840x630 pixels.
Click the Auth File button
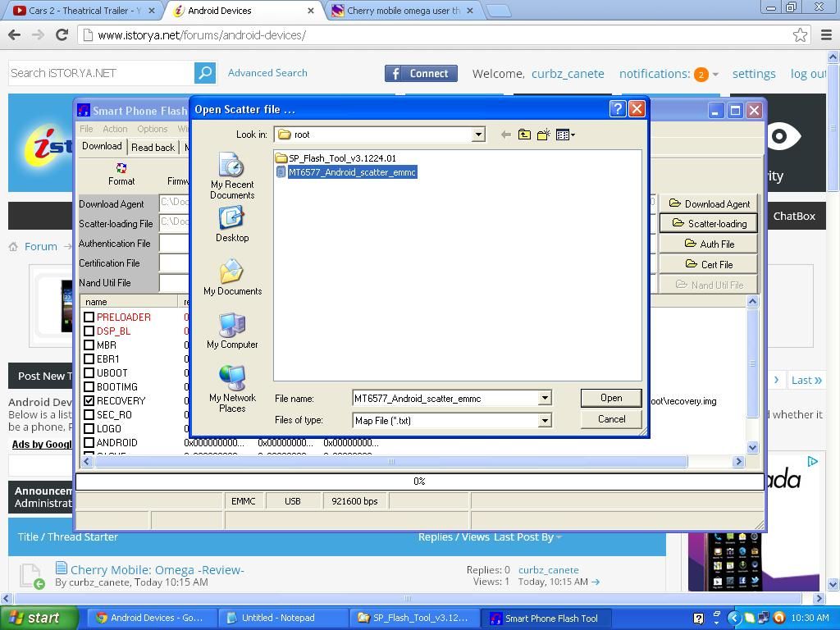pyautogui.click(x=708, y=244)
